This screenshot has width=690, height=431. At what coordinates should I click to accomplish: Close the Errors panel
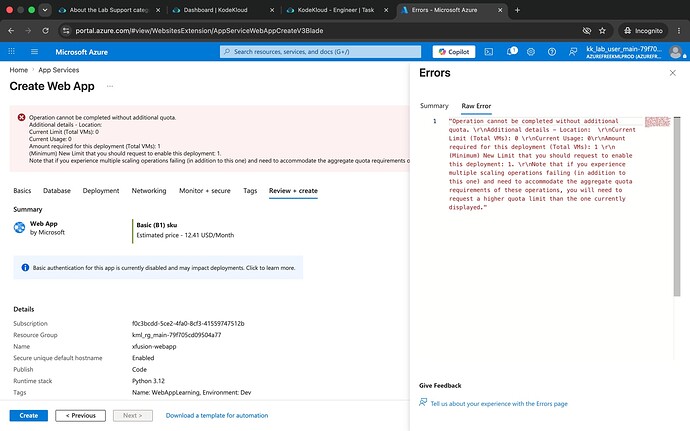672,73
